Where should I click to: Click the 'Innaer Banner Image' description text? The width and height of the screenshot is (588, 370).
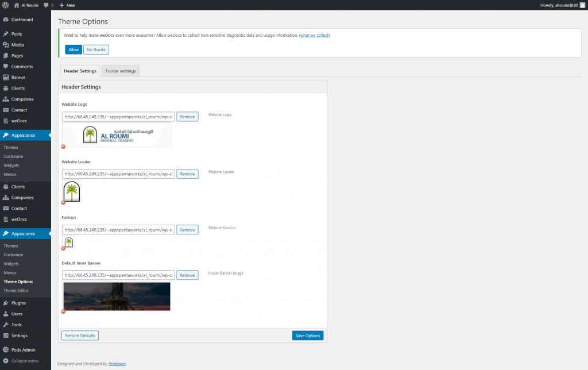pyautogui.click(x=226, y=273)
